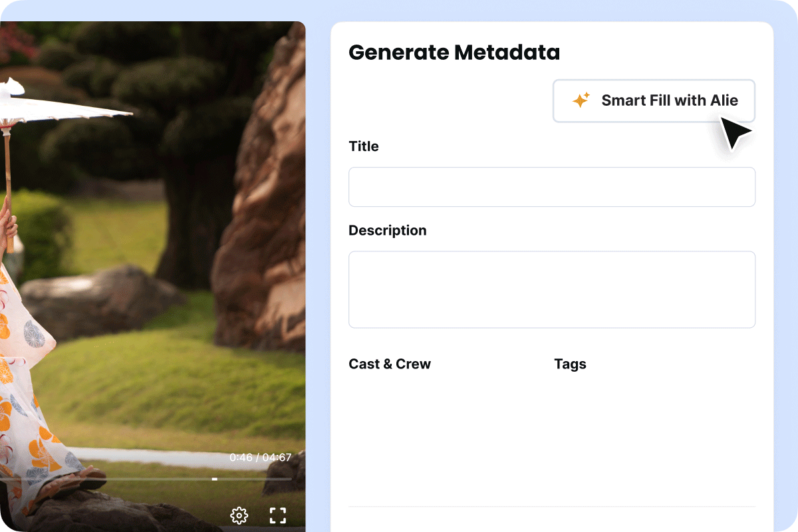Select the Cast & Crew section
This screenshot has height=532, width=798.
pyautogui.click(x=390, y=364)
